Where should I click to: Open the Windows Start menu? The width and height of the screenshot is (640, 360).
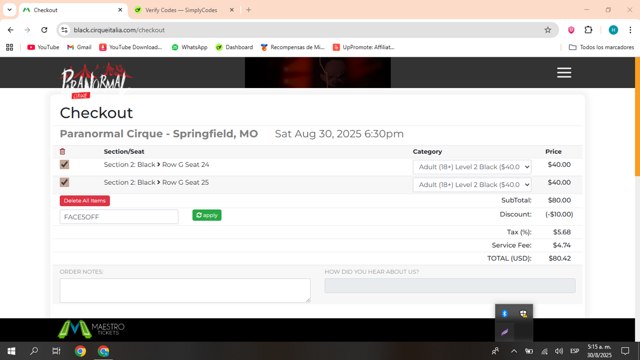11,351
